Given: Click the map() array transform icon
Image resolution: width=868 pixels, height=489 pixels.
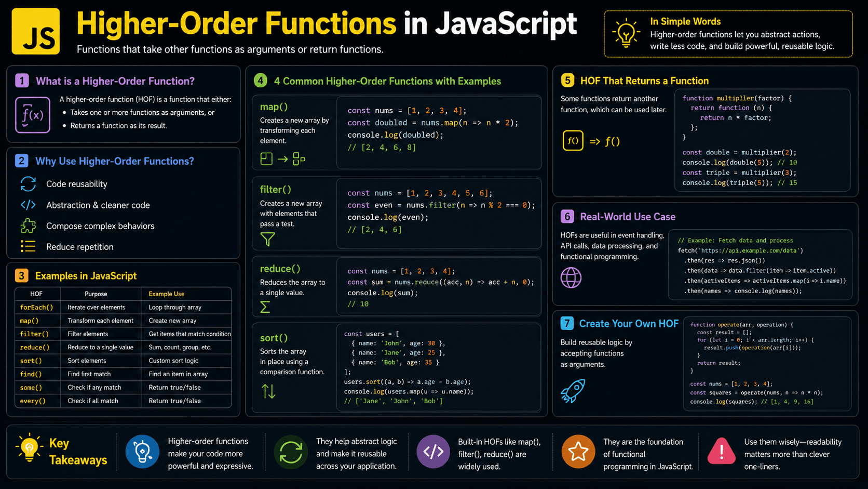Looking at the screenshot, I should click(x=282, y=159).
